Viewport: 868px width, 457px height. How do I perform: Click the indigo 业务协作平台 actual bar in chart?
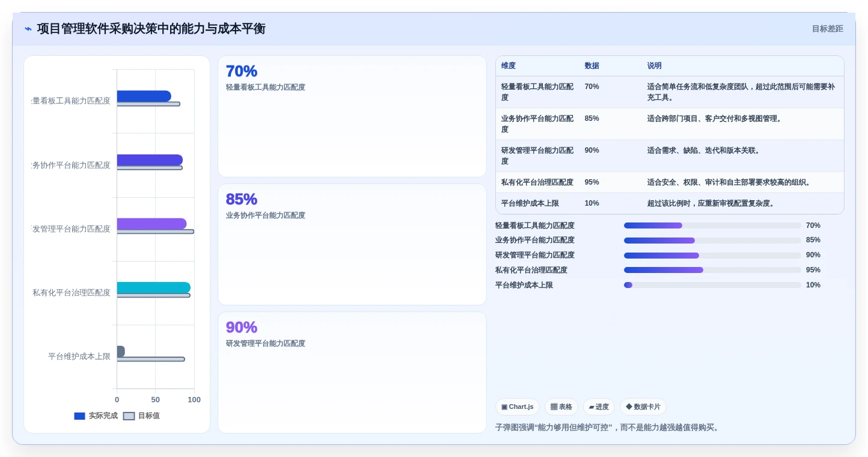pyautogui.click(x=150, y=160)
